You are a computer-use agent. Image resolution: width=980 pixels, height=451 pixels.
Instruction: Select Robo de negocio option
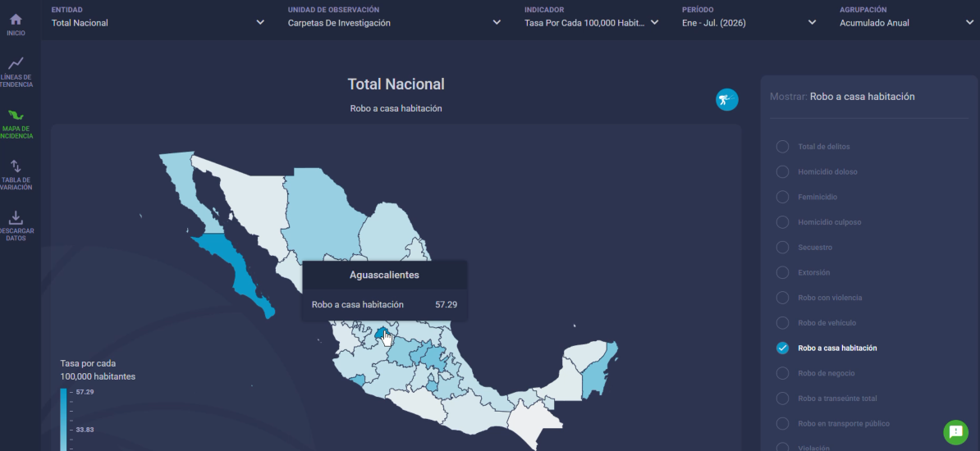click(x=815, y=374)
